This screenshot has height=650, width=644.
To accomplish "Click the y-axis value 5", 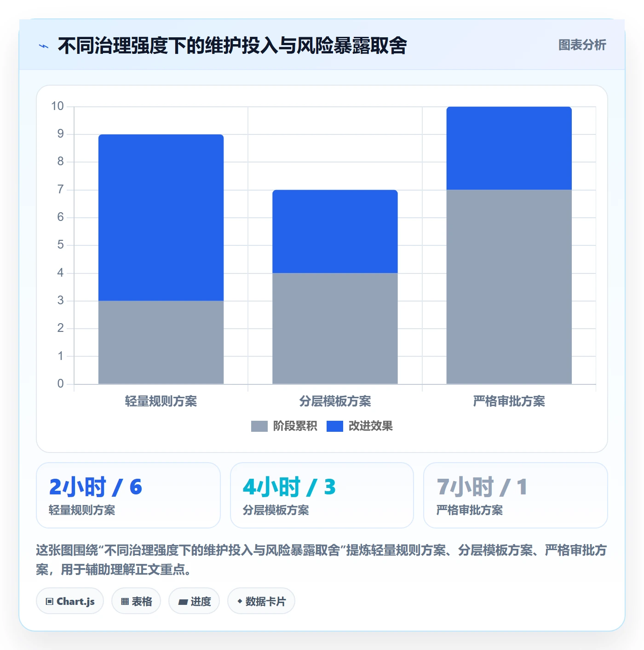I will pyautogui.click(x=60, y=245).
